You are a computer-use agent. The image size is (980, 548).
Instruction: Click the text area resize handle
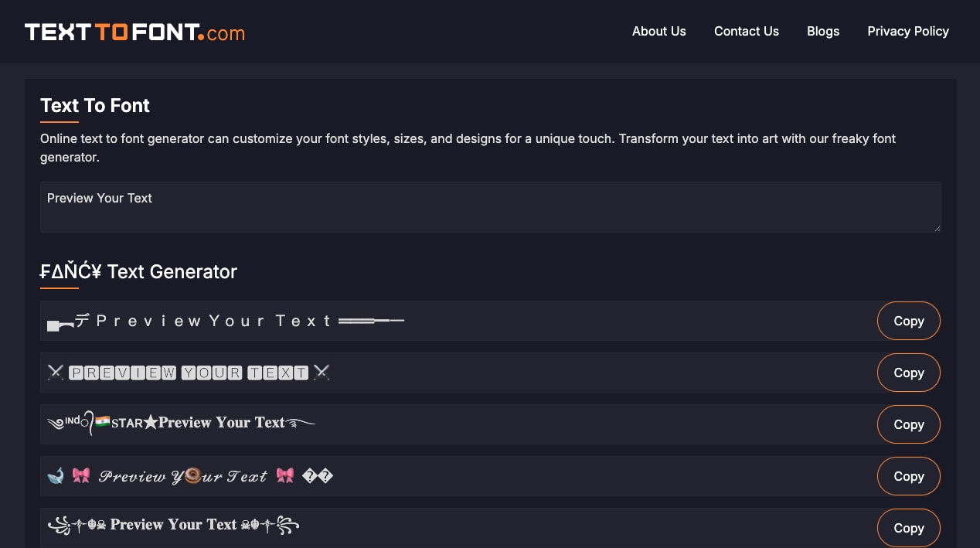tap(937, 228)
